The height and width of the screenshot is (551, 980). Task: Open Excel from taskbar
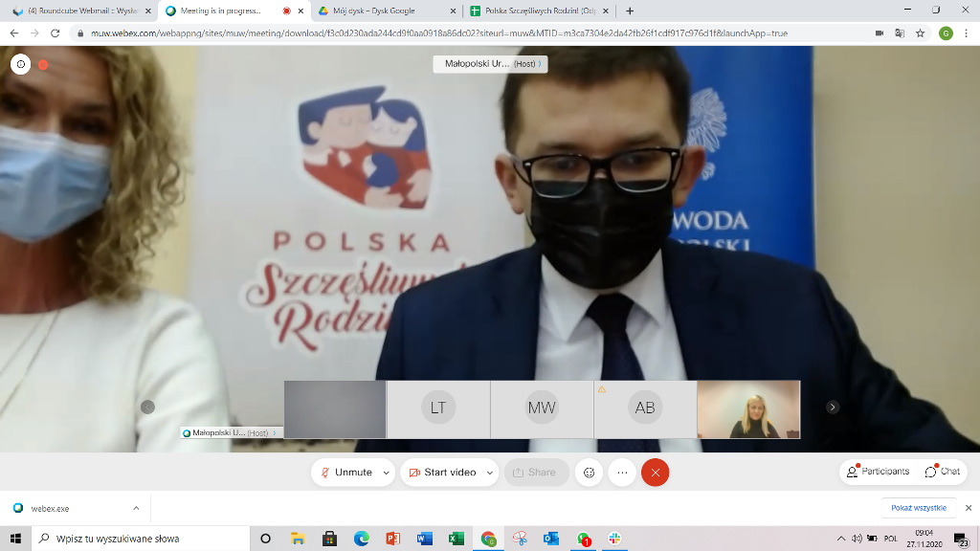click(457, 539)
